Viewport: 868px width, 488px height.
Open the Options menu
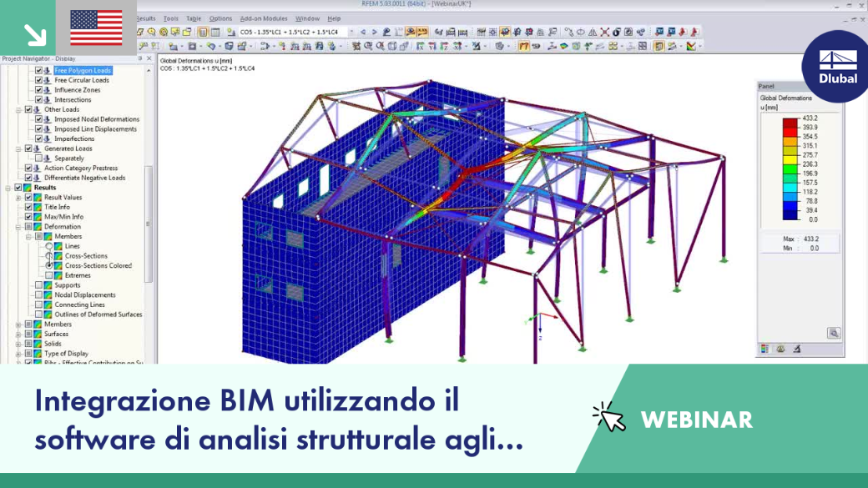click(x=220, y=18)
